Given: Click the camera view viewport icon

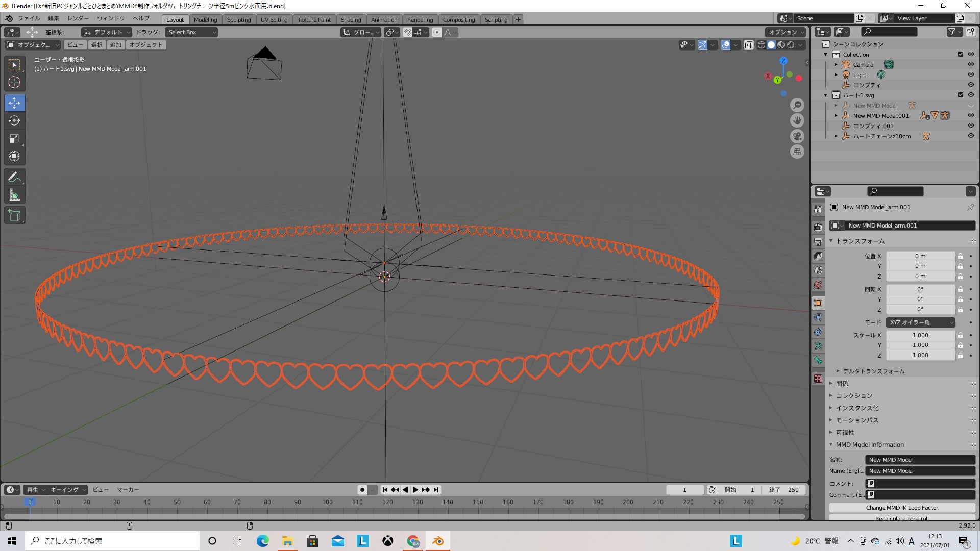Looking at the screenshot, I should click(797, 136).
